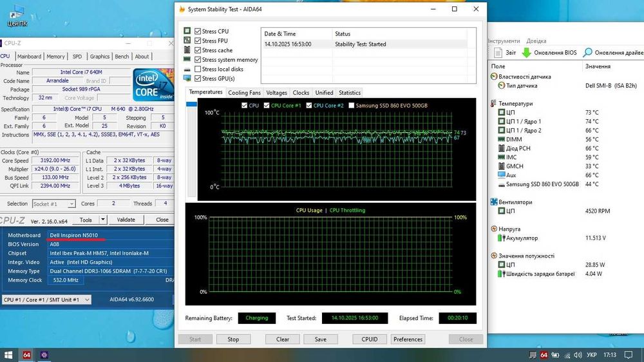Toggle the Stress cache checkbox

click(x=198, y=50)
